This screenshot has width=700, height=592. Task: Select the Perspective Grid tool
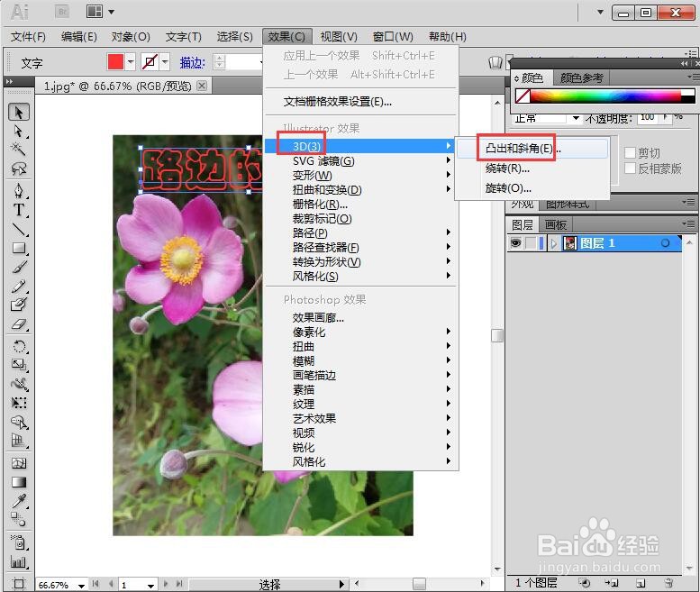tap(18, 441)
